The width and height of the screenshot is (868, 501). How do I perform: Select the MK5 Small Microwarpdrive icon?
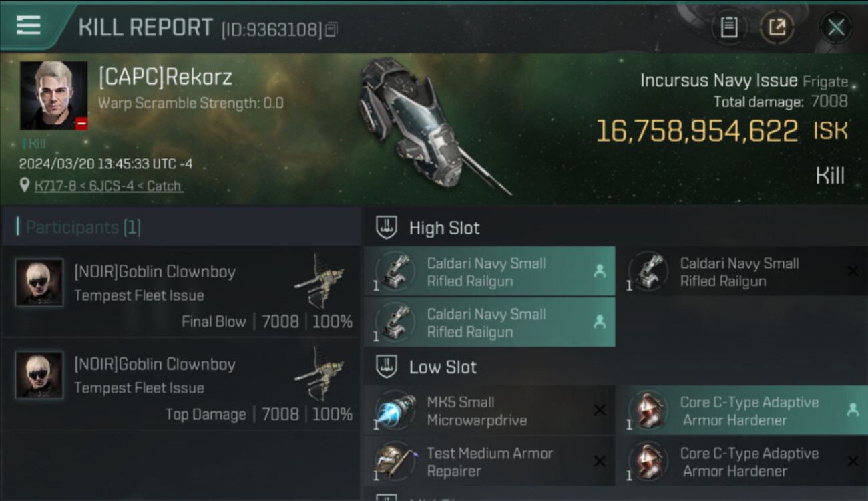pos(395,411)
